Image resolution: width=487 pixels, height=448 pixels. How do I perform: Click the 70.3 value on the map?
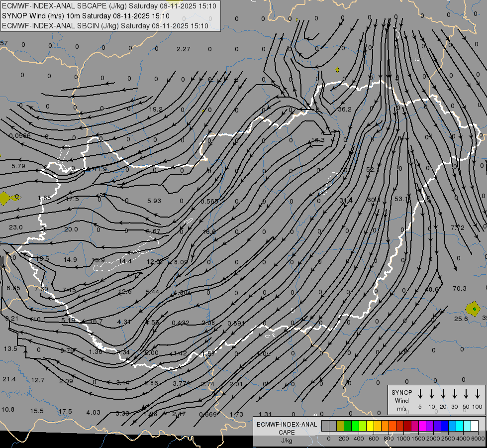click(459, 289)
